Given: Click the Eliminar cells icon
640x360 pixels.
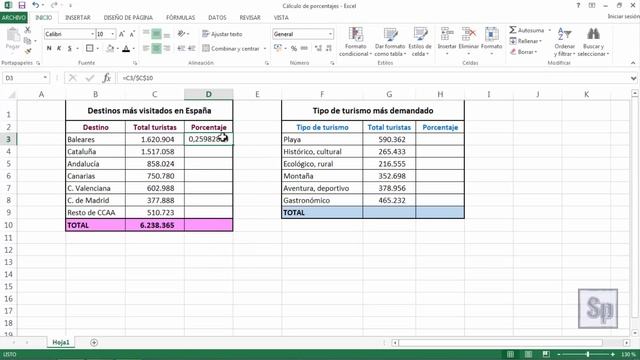Looking at the screenshot, I should pos(469,35).
